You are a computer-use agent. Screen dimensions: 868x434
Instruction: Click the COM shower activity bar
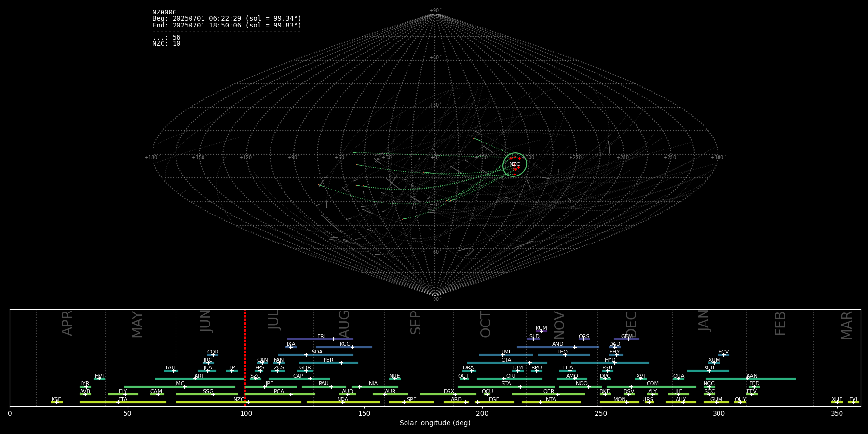click(x=651, y=387)
